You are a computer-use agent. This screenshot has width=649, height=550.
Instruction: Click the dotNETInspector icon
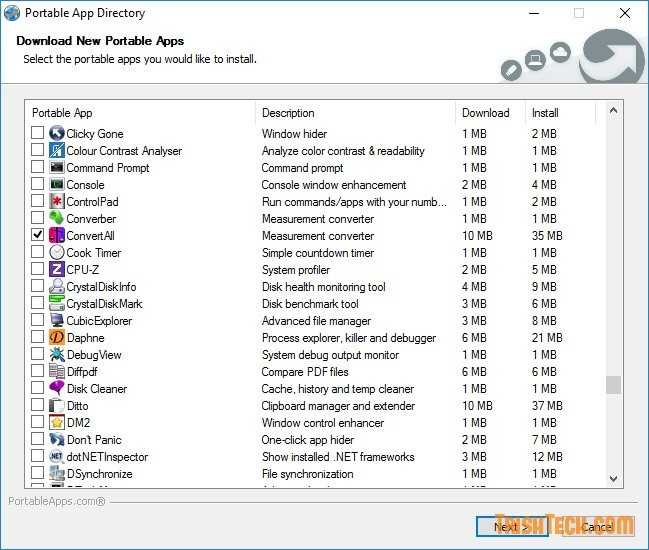[x=57, y=457]
